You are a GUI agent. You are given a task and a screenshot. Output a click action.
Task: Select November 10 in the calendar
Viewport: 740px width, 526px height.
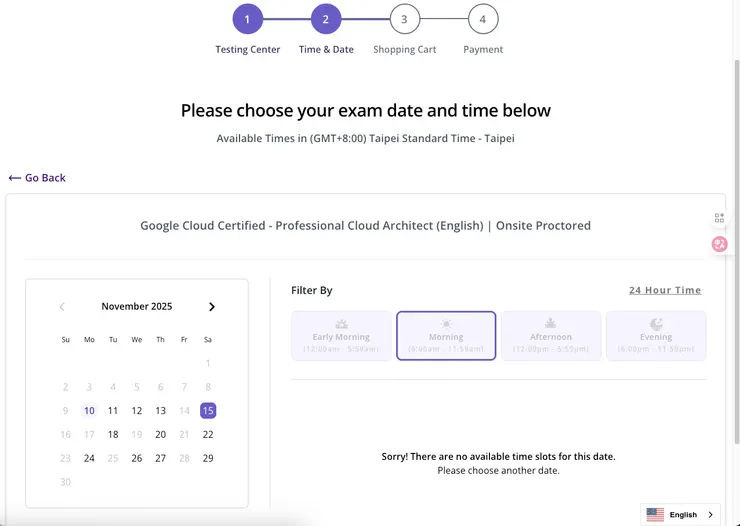point(89,410)
